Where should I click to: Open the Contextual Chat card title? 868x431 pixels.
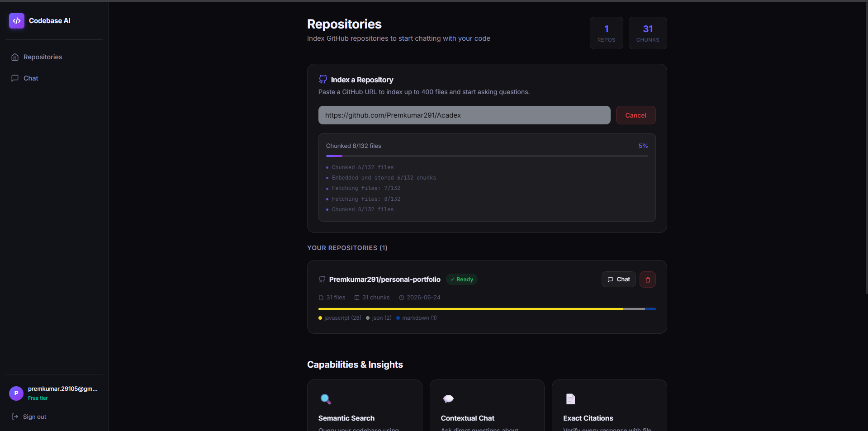click(x=467, y=418)
